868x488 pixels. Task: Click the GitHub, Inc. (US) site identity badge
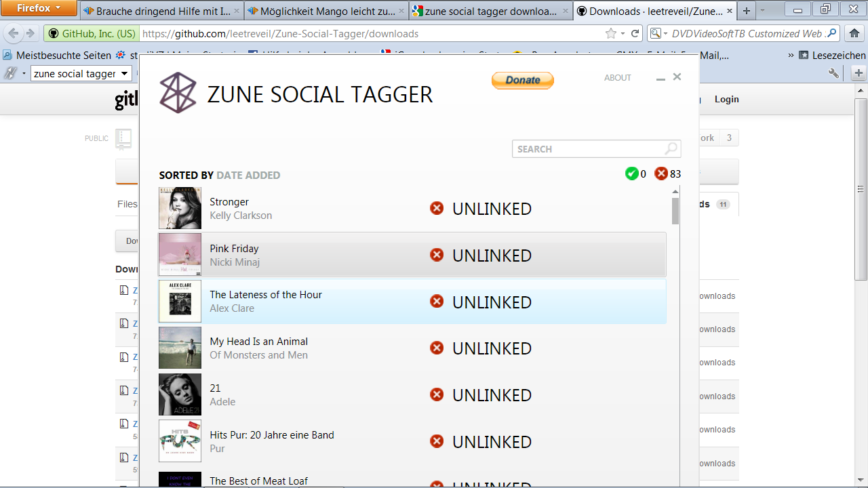(x=92, y=34)
